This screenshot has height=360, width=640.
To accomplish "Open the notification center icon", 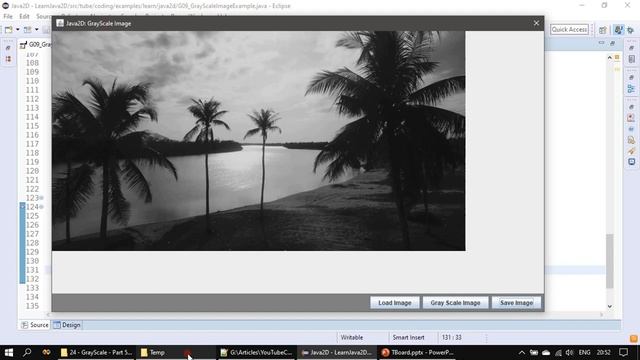I will [623, 353].
